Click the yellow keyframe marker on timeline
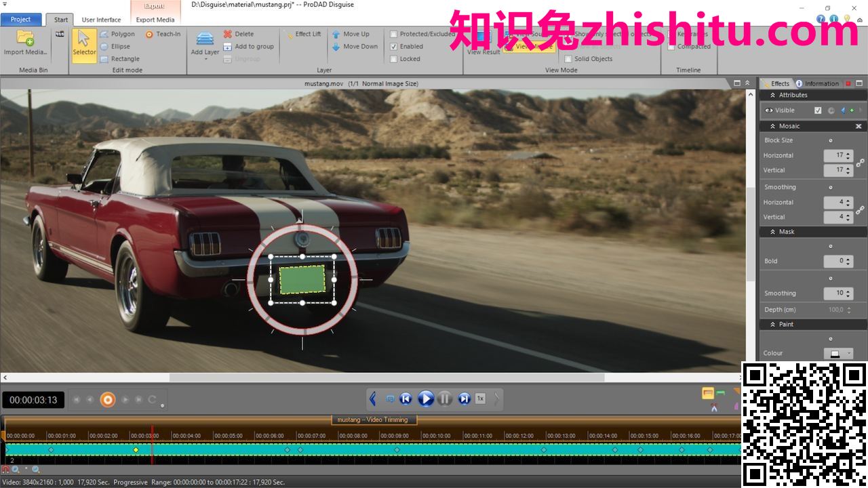868x488 pixels. [x=136, y=450]
